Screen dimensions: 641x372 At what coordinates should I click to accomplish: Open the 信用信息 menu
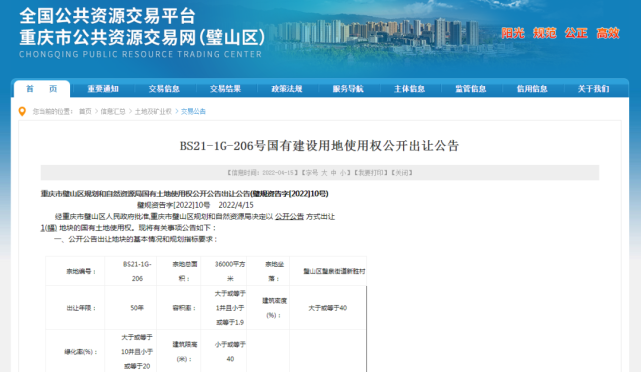532,89
